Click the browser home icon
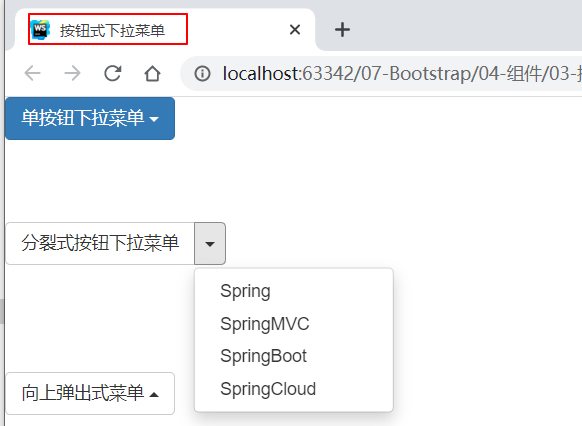The height and width of the screenshot is (426, 582). tap(153, 73)
